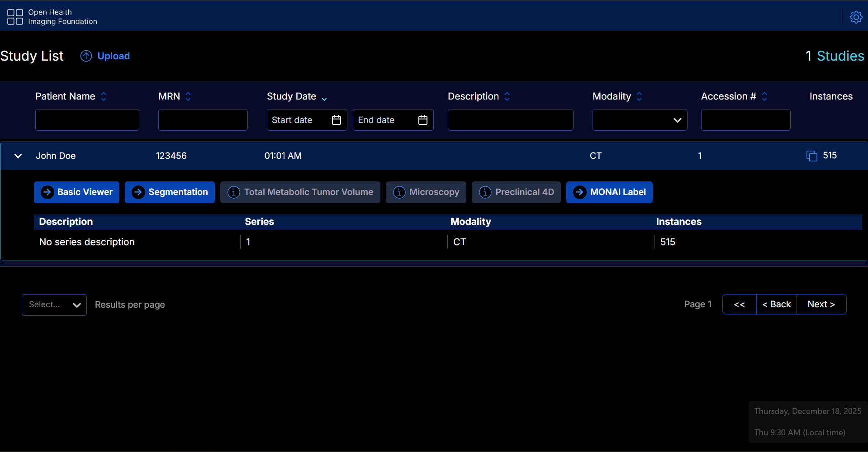Click the 1 Studies count label
The width and height of the screenshot is (868, 452).
coord(835,56)
